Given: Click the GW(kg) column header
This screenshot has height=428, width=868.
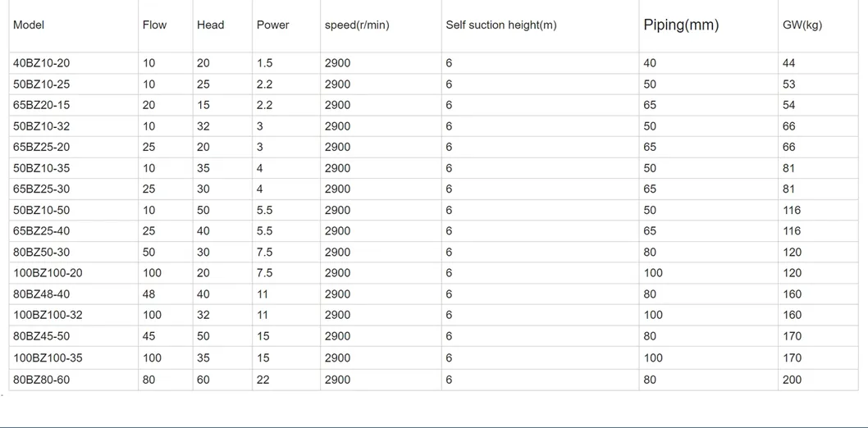Looking at the screenshot, I should (x=802, y=25).
